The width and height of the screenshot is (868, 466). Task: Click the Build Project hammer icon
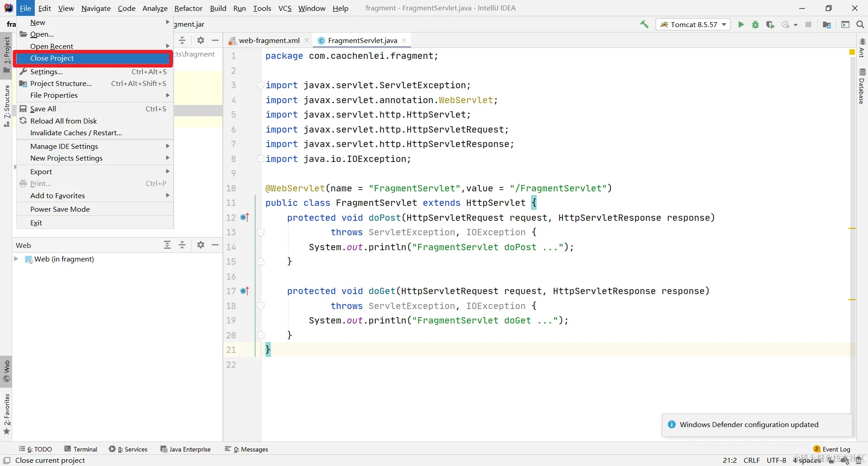point(644,24)
